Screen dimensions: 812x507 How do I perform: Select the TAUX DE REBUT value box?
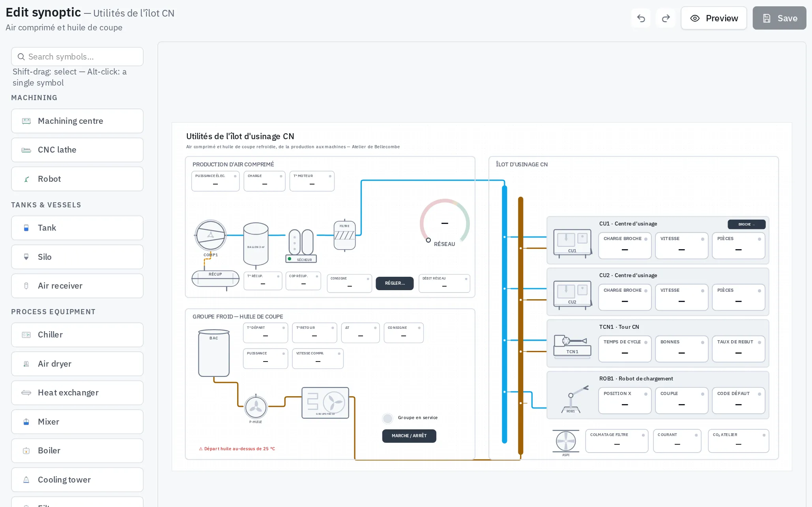click(x=739, y=349)
